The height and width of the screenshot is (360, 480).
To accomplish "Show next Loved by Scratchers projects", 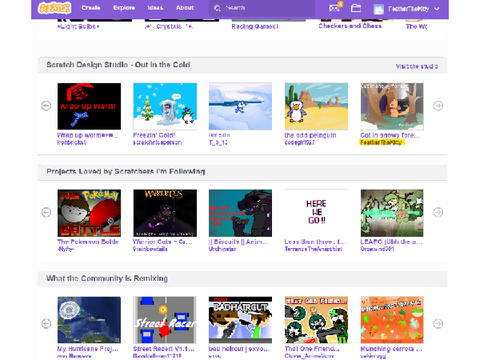I will tap(438, 212).
